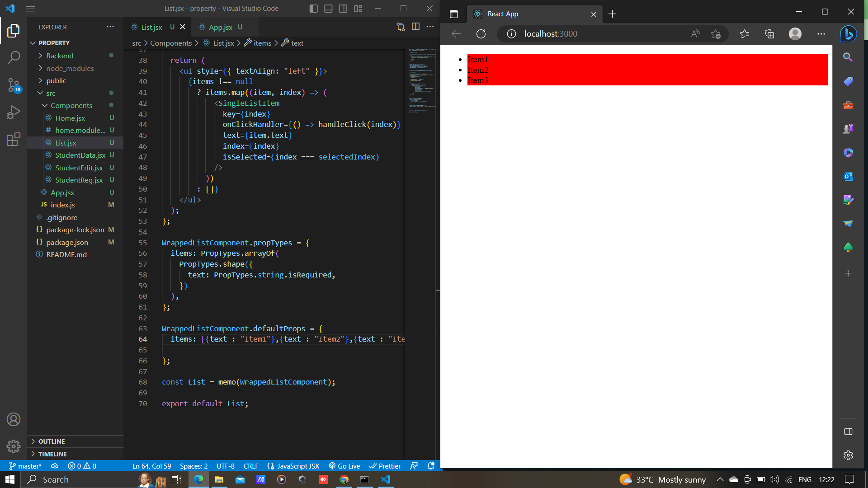Open the Source Control view in VS Code
The image size is (868, 488).
(x=14, y=85)
